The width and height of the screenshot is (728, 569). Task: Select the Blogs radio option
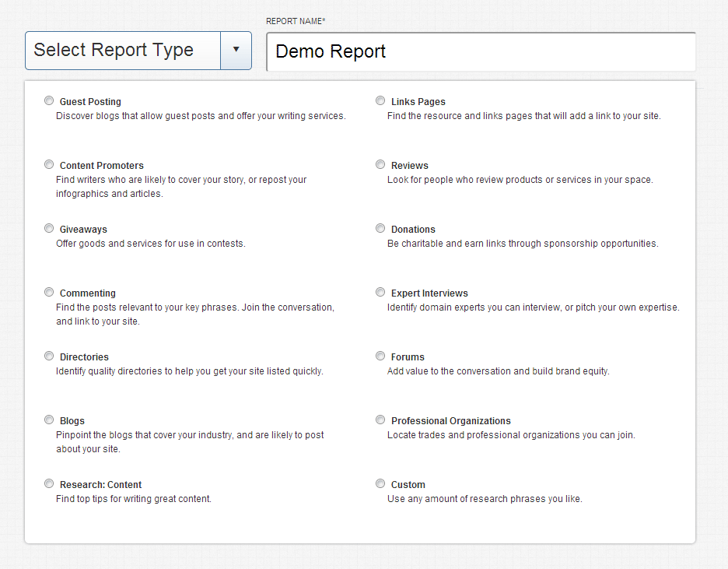(x=49, y=420)
